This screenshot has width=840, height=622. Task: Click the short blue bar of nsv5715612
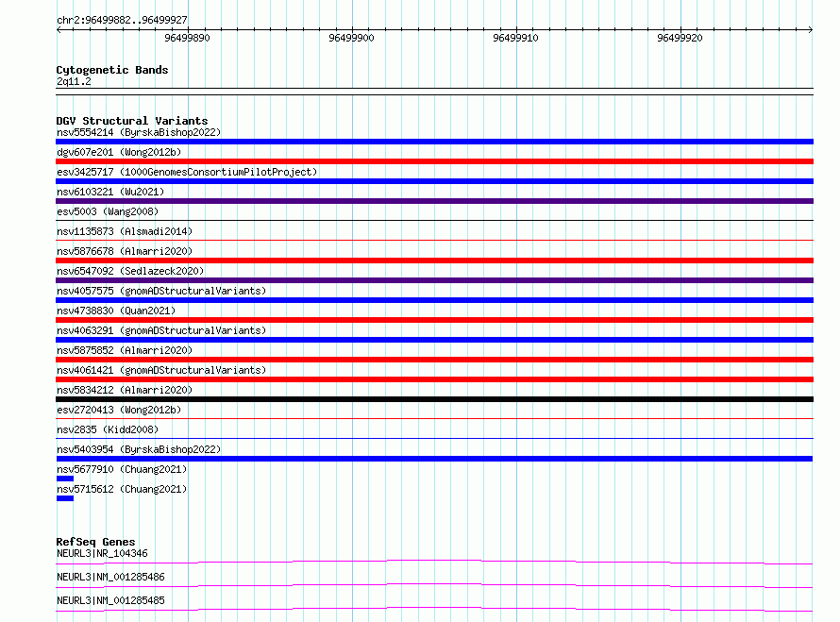[65, 498]
